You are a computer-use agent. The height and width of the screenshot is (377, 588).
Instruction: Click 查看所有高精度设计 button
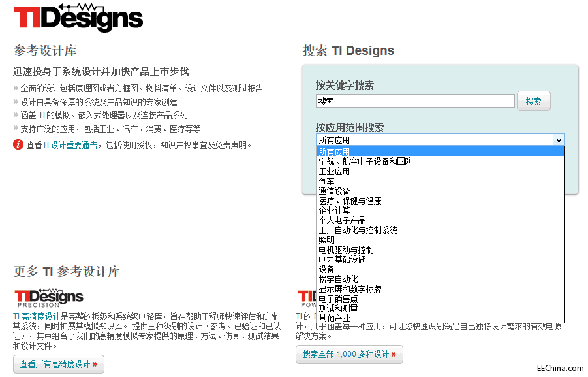coord(59,364)
